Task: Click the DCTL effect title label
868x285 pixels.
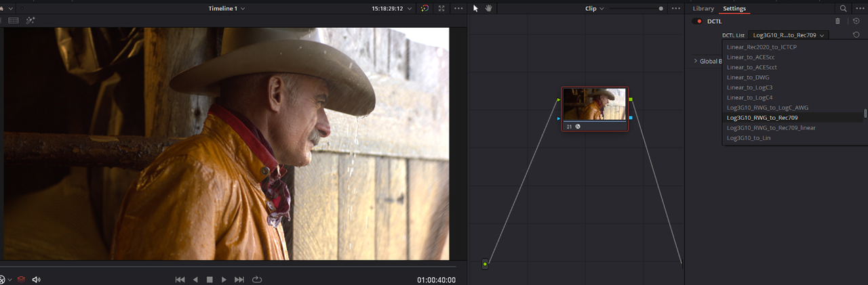Action: tap(715, 21)
